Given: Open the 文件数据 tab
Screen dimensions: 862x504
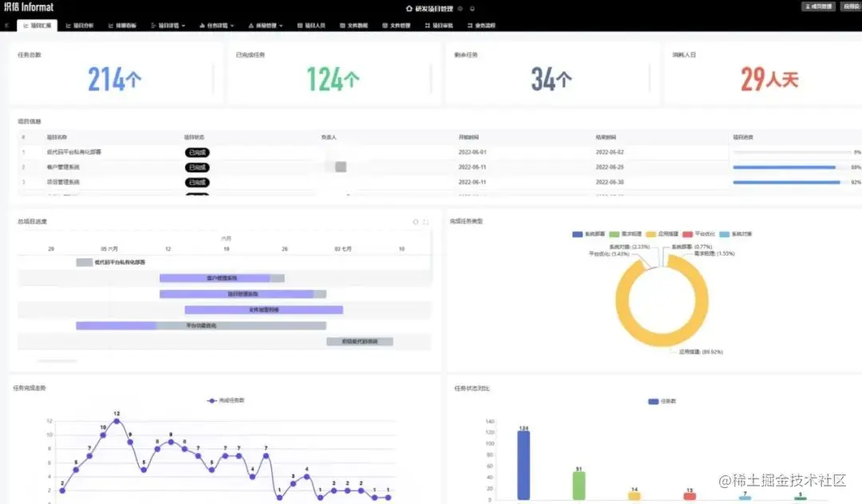Looking at the screenshot, I should click(354, 26).
